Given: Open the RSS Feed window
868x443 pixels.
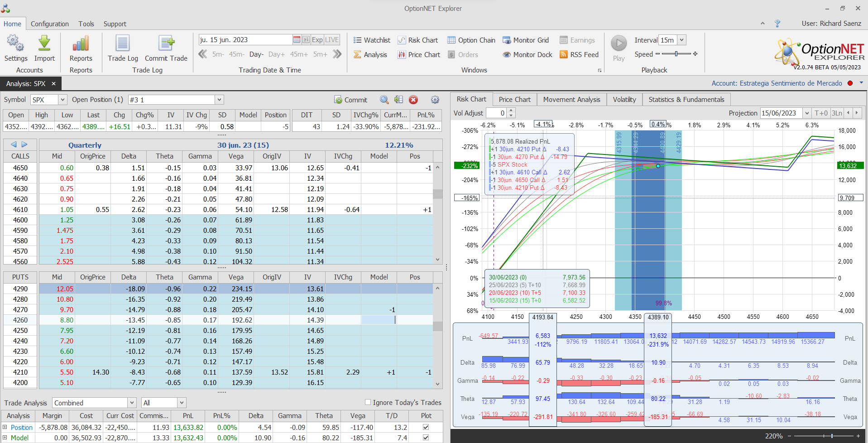Looking at the screenshot, I should 579,55.
